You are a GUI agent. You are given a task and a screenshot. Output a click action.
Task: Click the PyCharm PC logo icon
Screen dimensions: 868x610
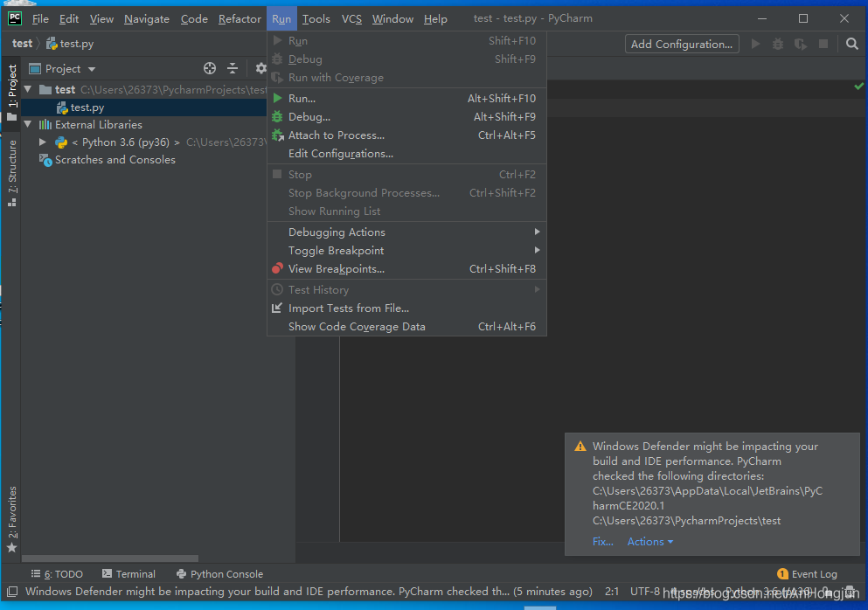point(14,18)
